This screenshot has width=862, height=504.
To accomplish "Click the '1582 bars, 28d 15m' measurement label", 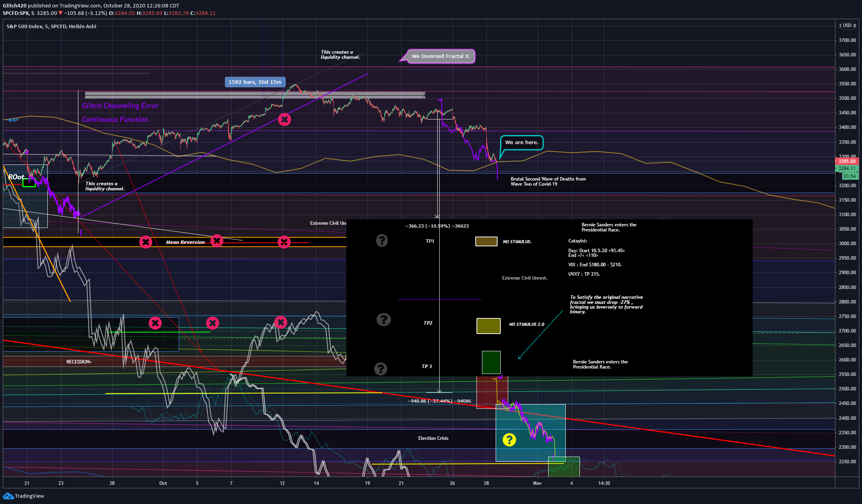I will (255, 82).
